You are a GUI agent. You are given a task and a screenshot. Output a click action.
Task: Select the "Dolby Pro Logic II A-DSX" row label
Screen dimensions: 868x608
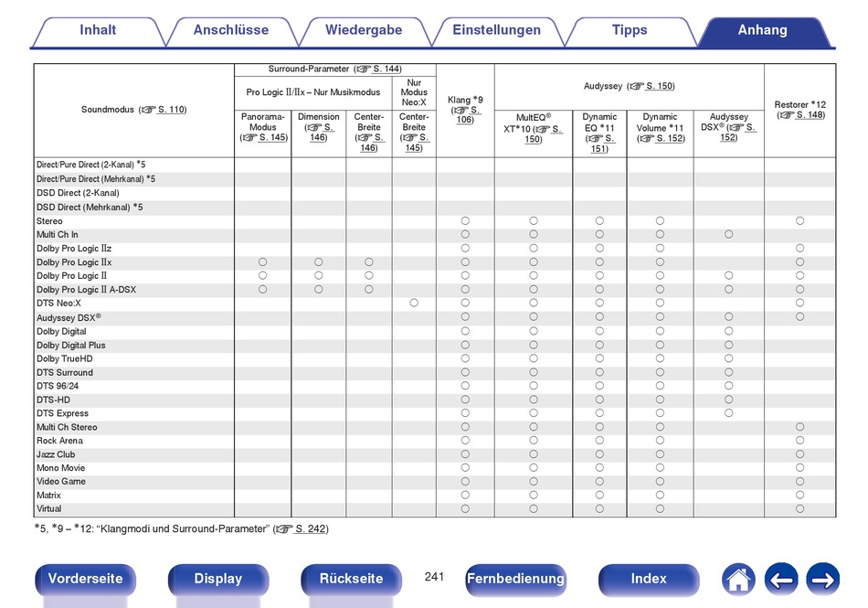(87, 290)
